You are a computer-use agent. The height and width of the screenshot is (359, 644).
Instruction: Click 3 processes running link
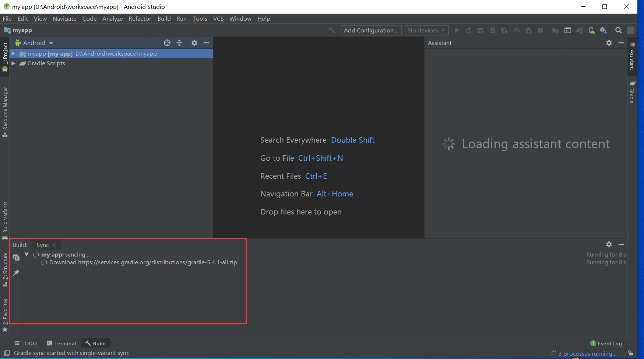(587, 353)
